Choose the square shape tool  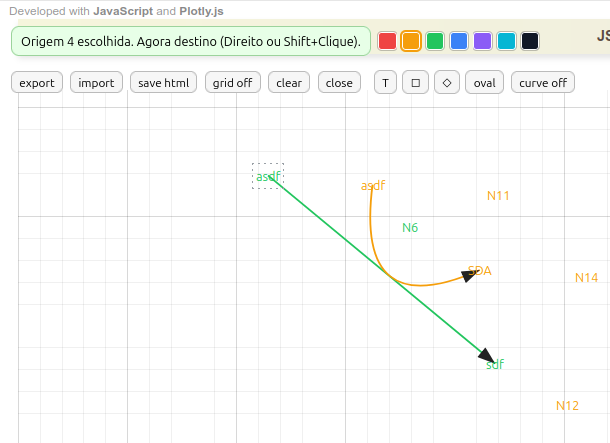click(415, 82)
